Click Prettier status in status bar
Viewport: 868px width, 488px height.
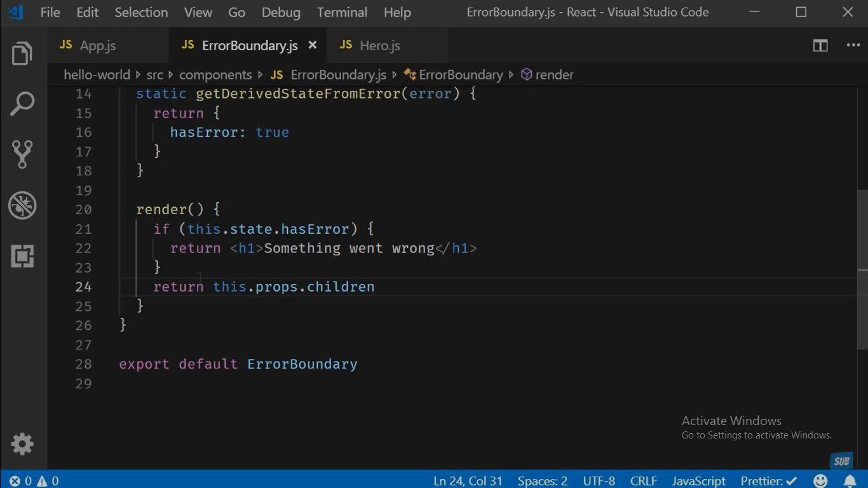(x=768, y=481)
